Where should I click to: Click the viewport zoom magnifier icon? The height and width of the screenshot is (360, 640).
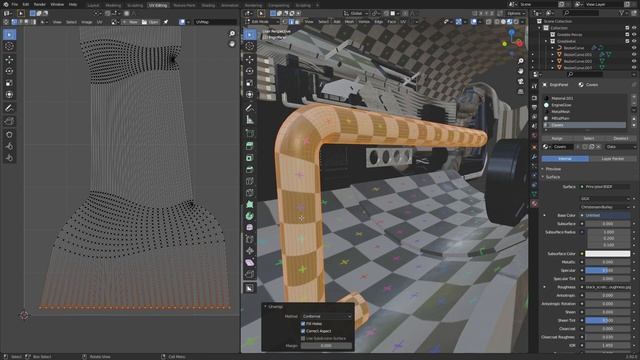click(x=521, y=61)
